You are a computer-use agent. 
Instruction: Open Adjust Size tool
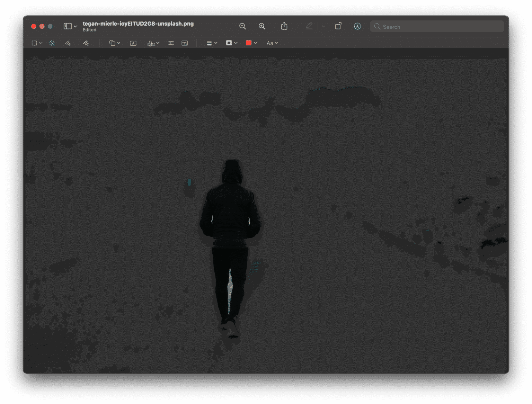click(x=185, y=43)
